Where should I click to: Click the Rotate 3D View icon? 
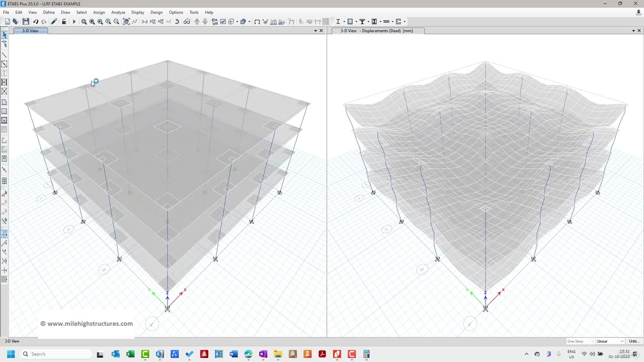(177, 22)
